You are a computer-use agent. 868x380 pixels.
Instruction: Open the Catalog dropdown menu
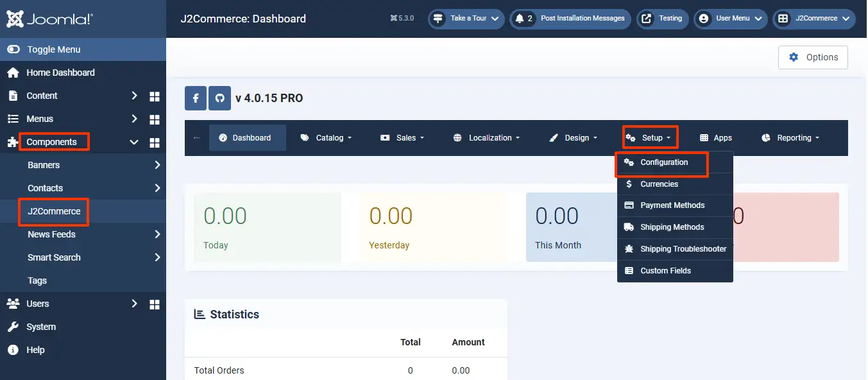[327, 138]
